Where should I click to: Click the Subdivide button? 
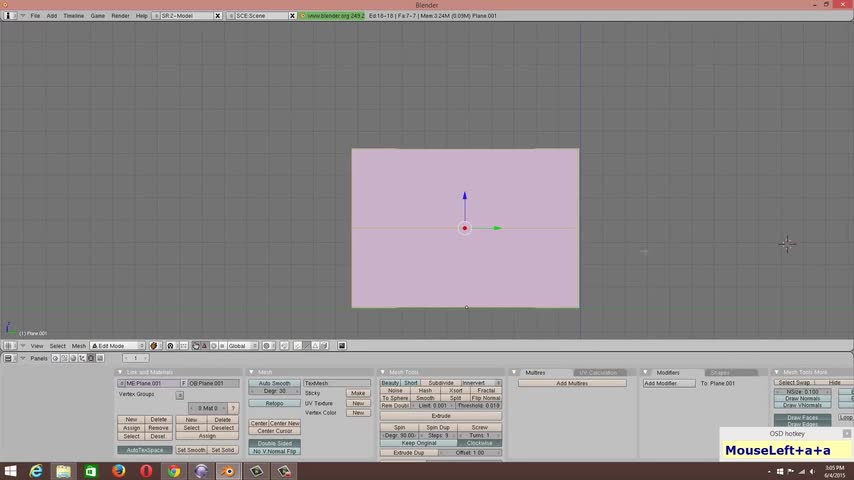(441, 383)
